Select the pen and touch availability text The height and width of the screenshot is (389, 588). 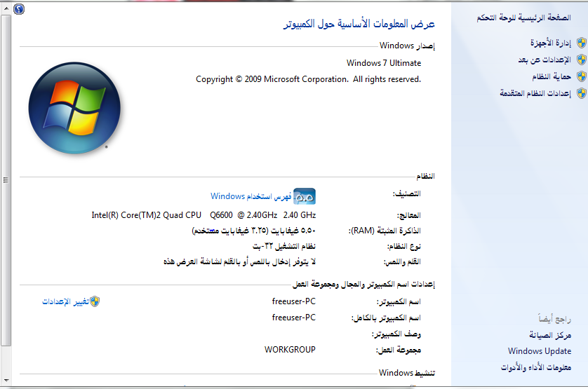point(240,261)
